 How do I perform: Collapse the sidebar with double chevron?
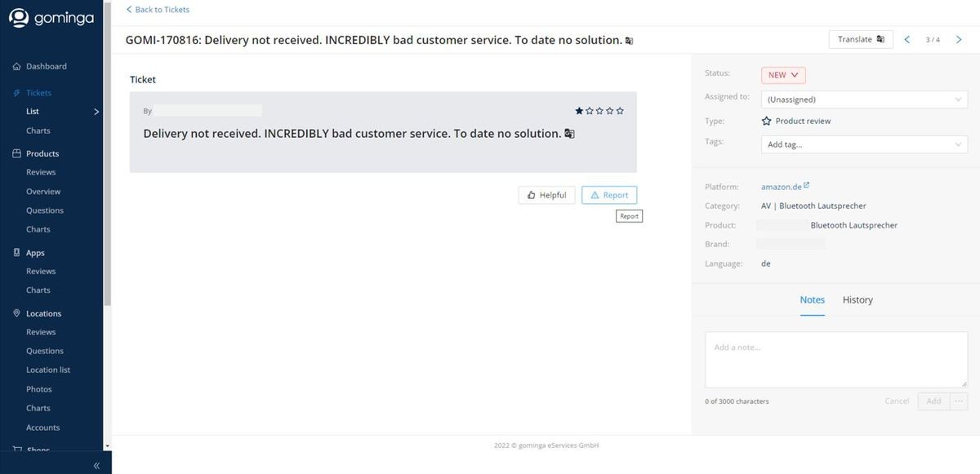(x=96, y=465)
